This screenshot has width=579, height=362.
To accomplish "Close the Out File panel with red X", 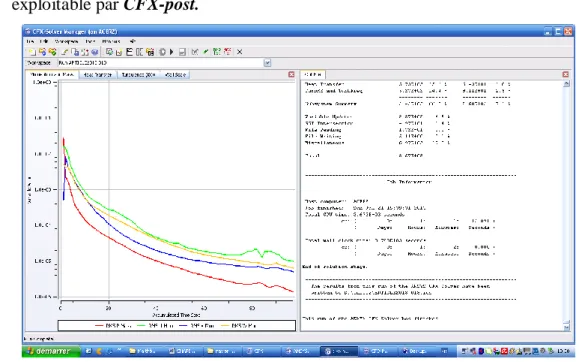I will [565, 75].
